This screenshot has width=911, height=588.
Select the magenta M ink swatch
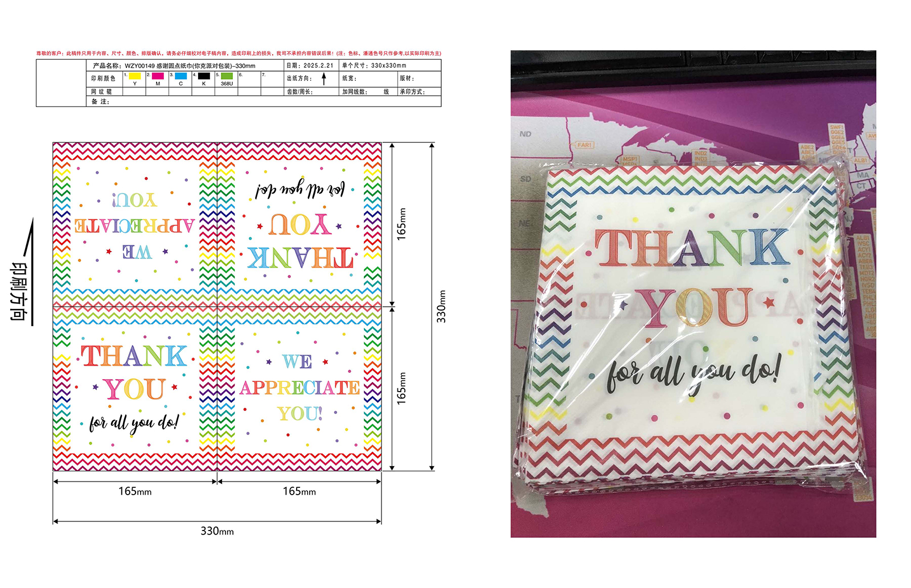tap(158, 76)
